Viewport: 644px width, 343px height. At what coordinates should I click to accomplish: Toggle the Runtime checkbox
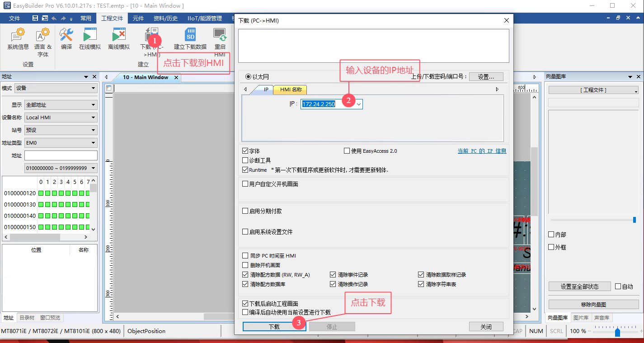coord(245,170)
